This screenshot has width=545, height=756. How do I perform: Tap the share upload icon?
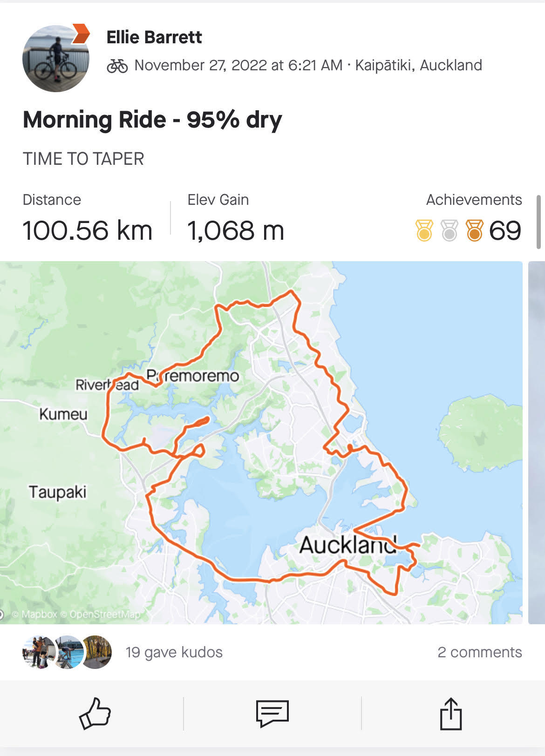tap(450, 713)
